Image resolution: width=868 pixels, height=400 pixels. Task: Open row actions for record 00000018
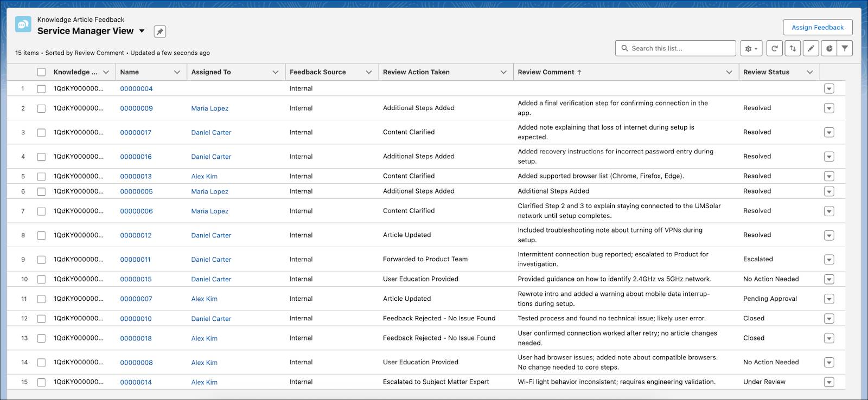click(829, 338)
